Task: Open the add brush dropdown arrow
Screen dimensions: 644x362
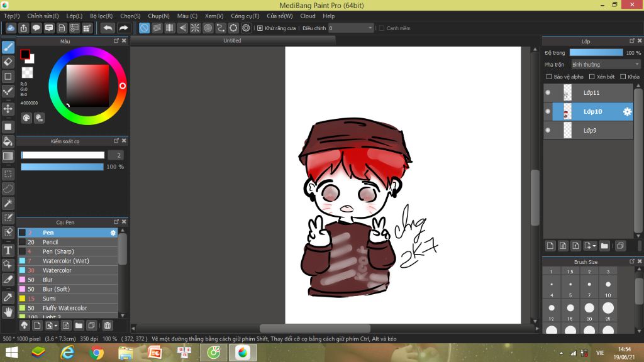Action: point(52,326)
